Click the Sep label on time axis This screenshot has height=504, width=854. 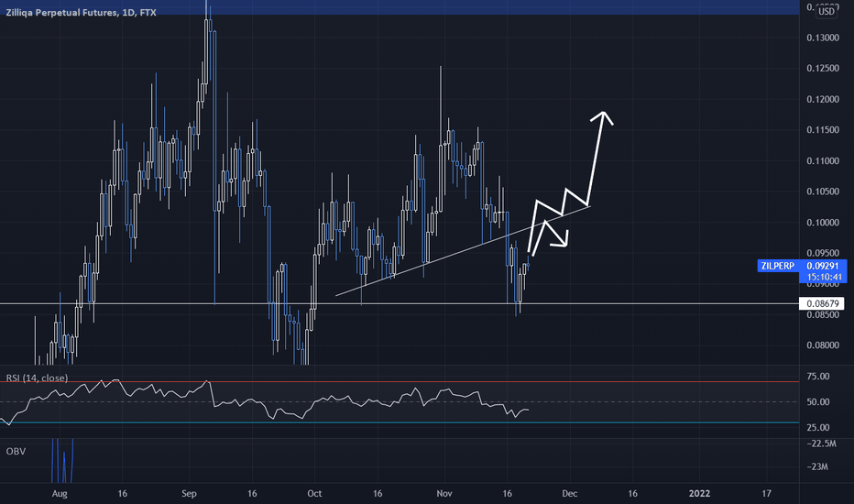pyautogui.click(x=189, y=494)
